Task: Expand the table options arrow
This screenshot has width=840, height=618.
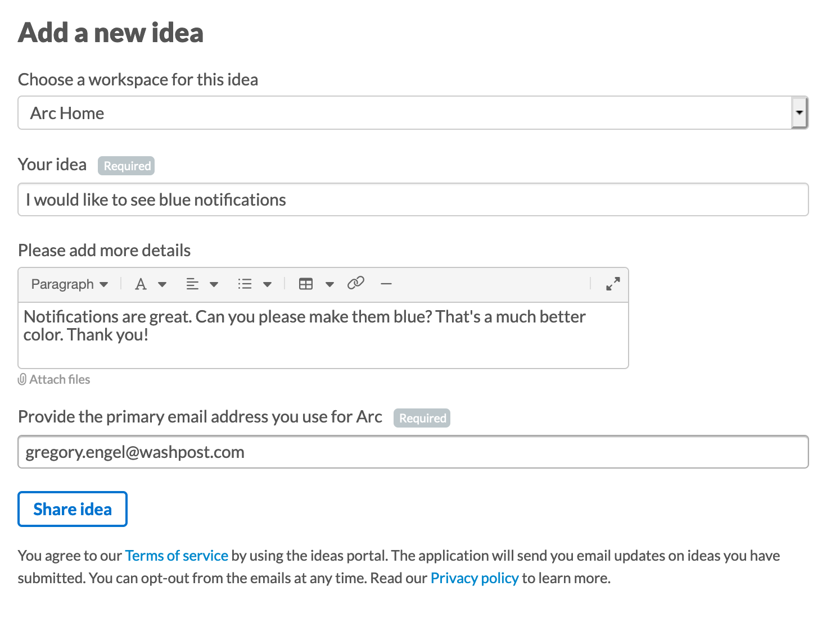Action: coord(330,284)
